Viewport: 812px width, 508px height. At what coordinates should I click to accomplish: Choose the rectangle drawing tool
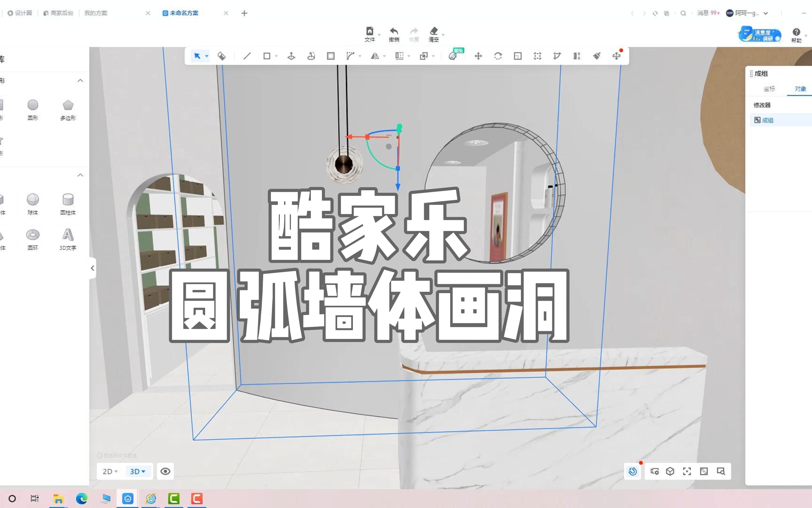pos(267,56)
